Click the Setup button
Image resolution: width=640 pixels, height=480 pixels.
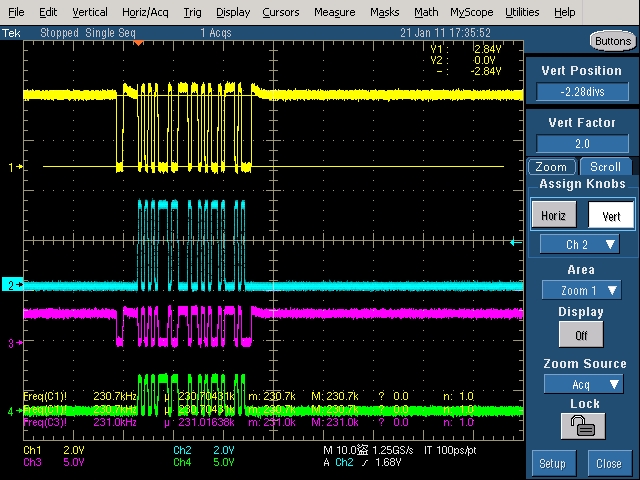pyautogui.click(x=554, y=464)
